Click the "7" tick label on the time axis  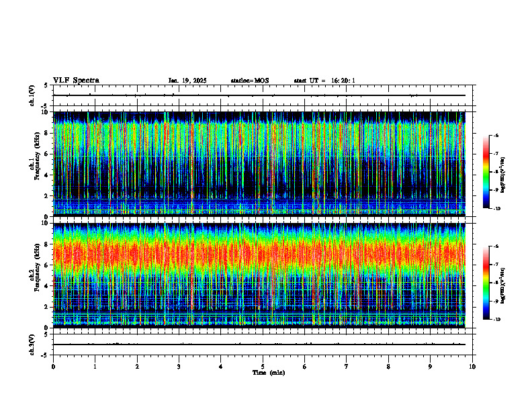pos(347,367)
